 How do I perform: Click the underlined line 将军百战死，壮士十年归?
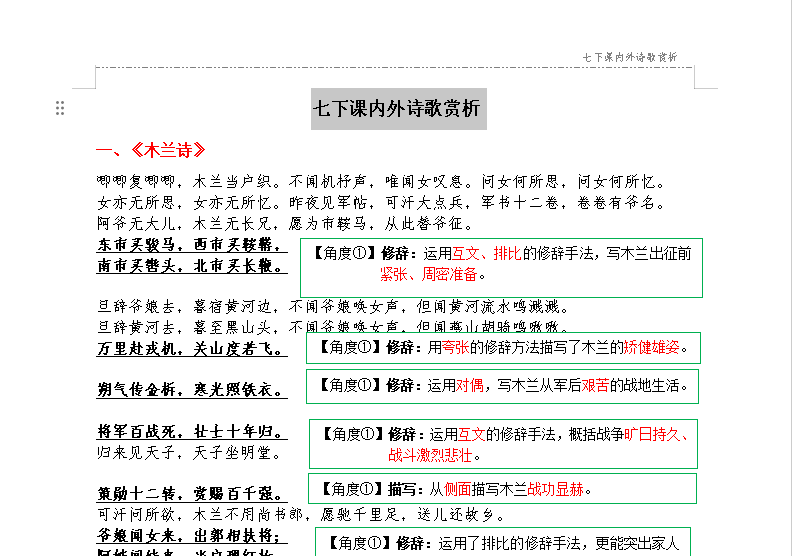(x=192, y=432)
